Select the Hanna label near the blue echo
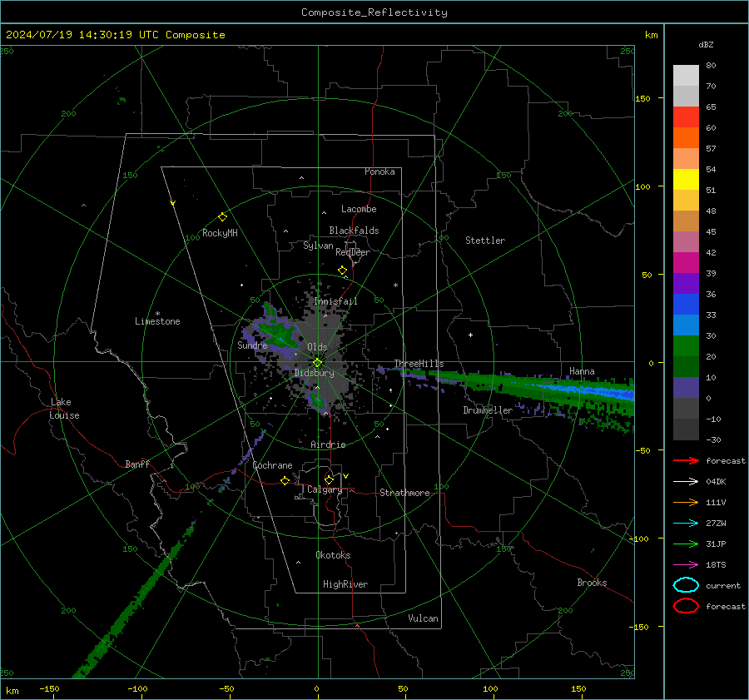This screenshot has height=700, width=749. [x=582, y=371]
